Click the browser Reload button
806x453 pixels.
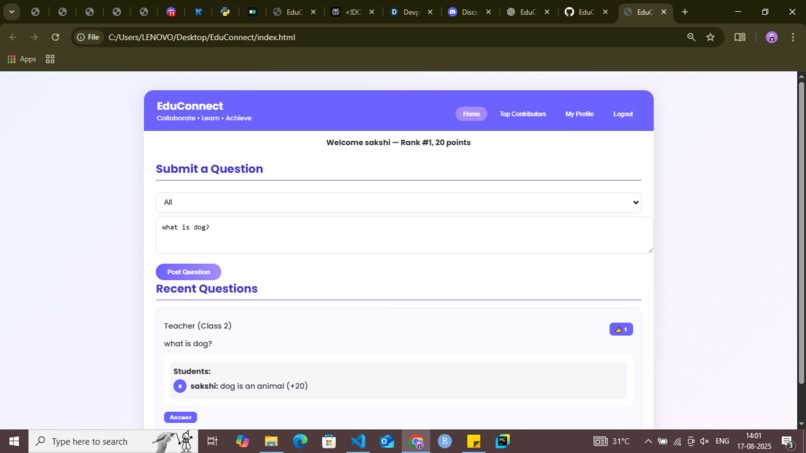click(56, 37)
